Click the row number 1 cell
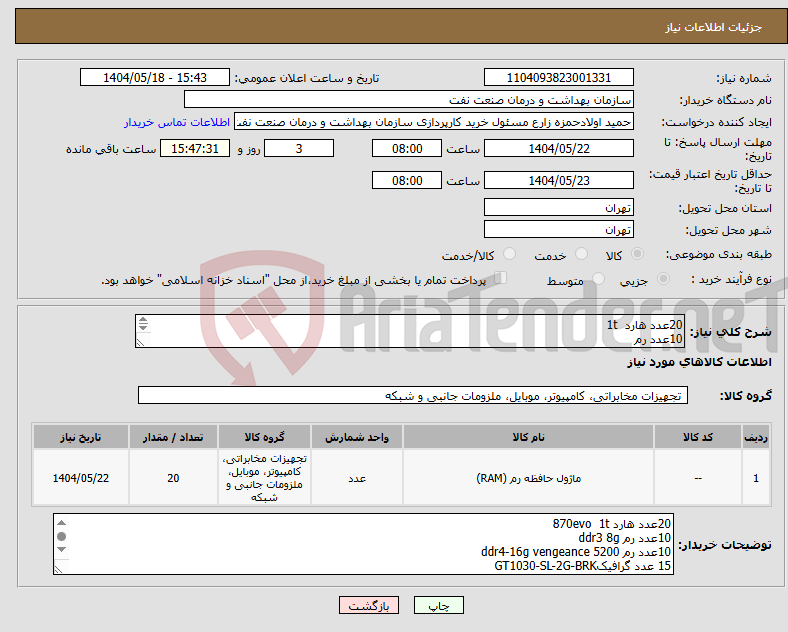The image size is (788, 632). 756,478
